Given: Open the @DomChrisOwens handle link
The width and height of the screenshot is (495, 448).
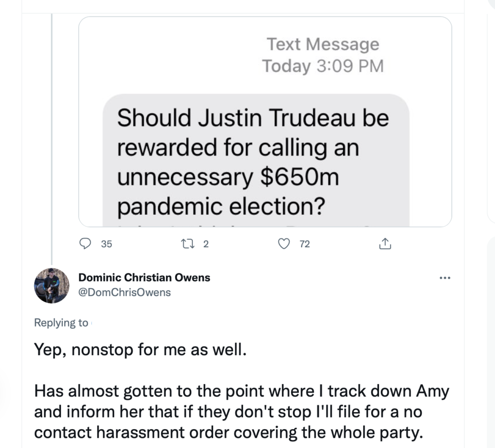Looking at the screenshot, I should click(124, 292).
